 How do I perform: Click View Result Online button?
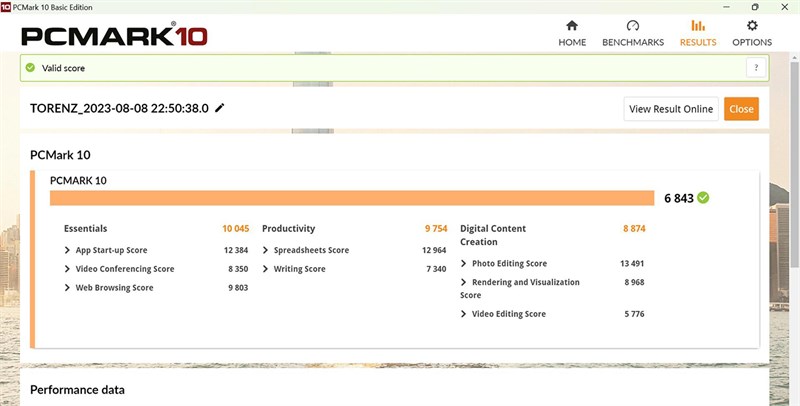pos(671,109)
